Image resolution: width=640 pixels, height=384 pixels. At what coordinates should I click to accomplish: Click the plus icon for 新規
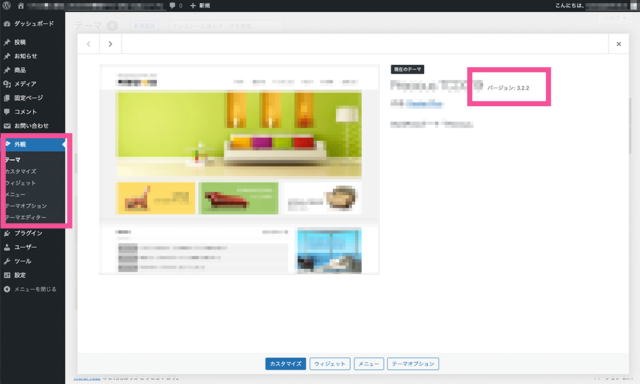pyautogui.click(x=193, y=5)
